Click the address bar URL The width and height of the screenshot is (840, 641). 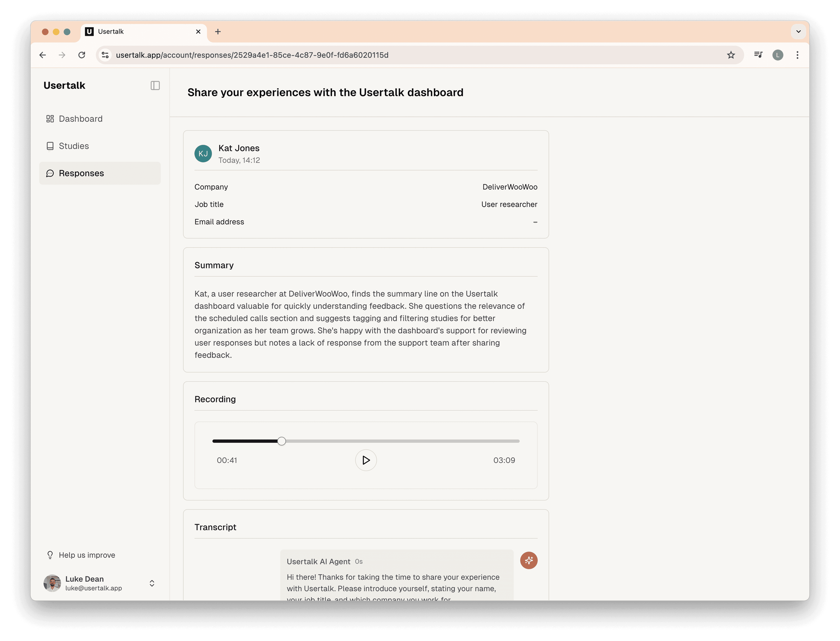point(252,55)
